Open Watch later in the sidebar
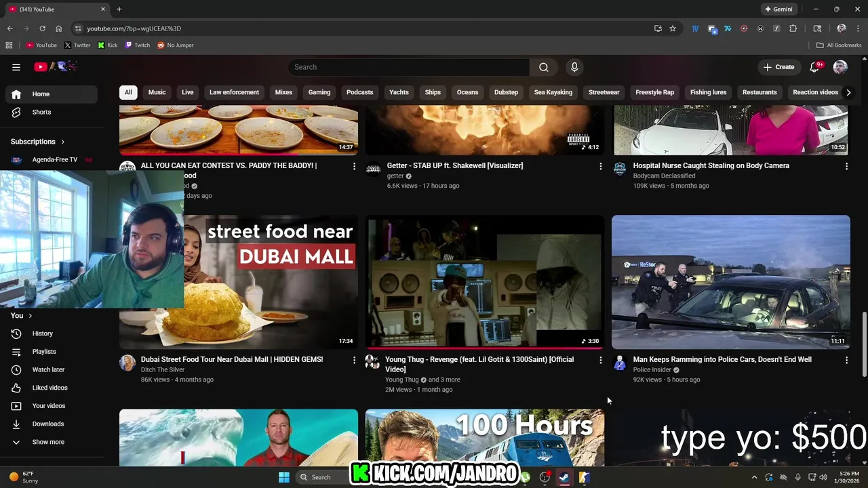Screen dimensions: 868x488 [x=52, y=369]
